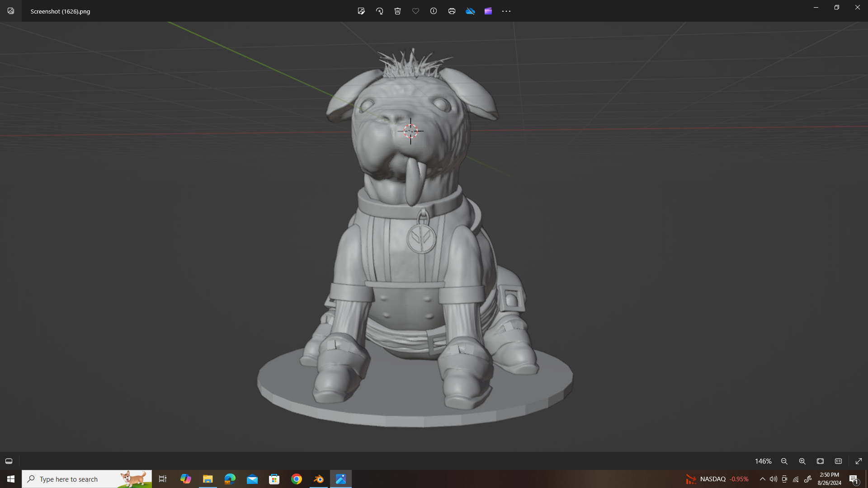This screenshot has height=488, width=868.
Task: Open the 146% zoom level control
Action: [x=763, y=461]
